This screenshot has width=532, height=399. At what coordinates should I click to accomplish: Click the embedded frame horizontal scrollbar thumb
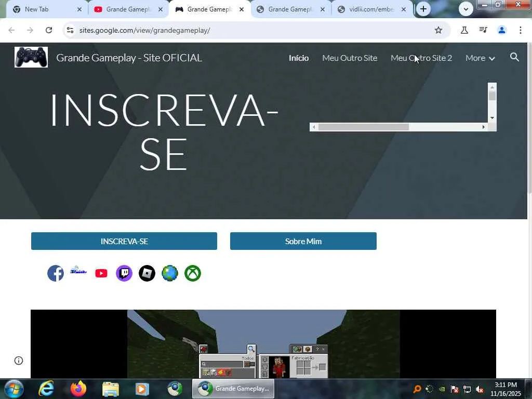(364, 127)
